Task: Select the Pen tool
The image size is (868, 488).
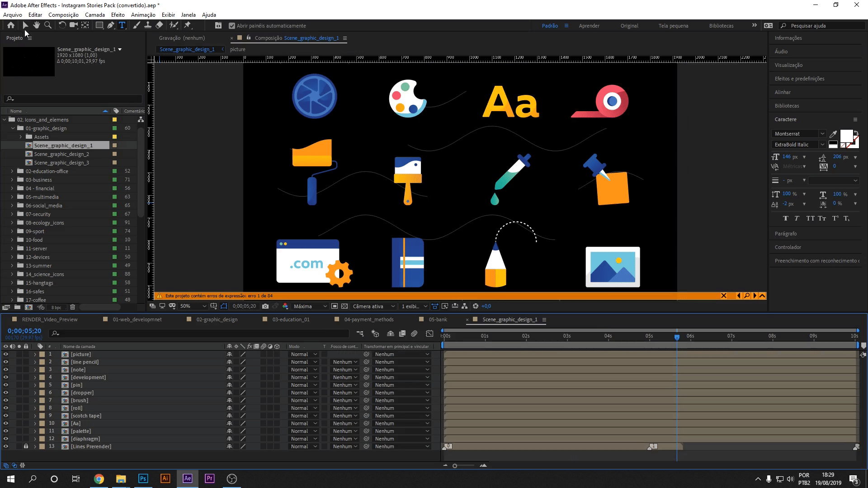Action: click(111, 25)
